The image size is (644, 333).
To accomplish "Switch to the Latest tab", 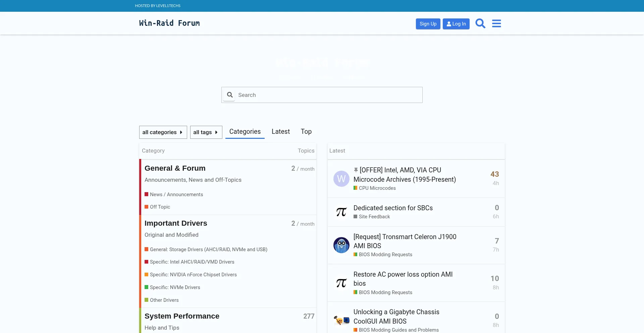I will 281,131.
